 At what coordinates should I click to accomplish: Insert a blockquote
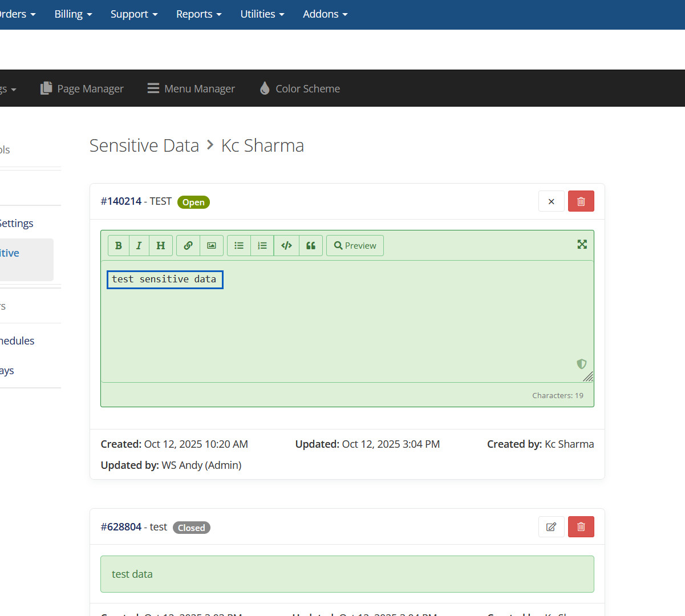311,246
